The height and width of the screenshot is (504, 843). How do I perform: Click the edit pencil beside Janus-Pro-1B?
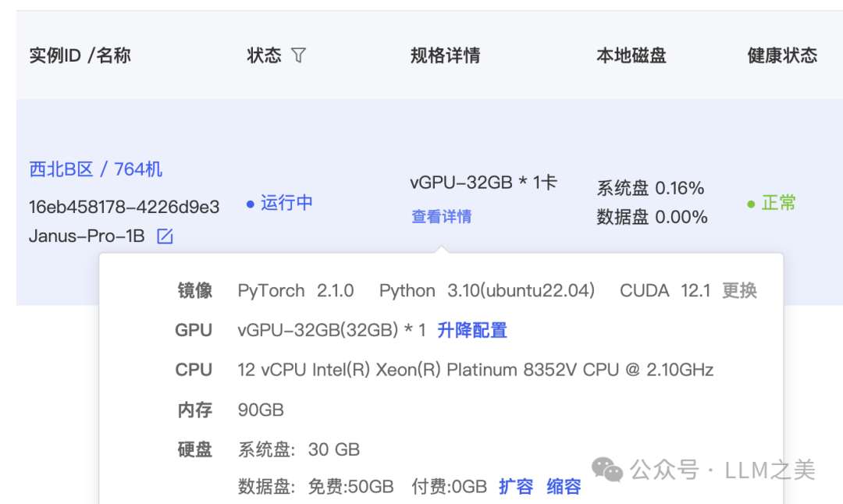click(165, 236)
